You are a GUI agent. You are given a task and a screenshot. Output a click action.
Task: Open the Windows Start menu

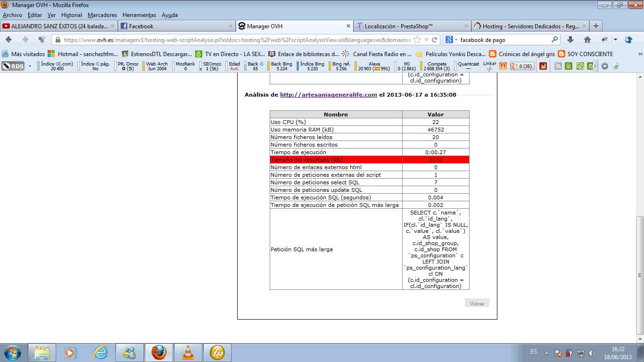point(13,352)
